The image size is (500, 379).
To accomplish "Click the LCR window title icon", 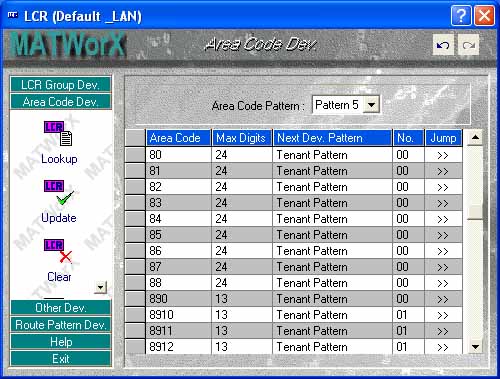I will [x=13, y=15].
